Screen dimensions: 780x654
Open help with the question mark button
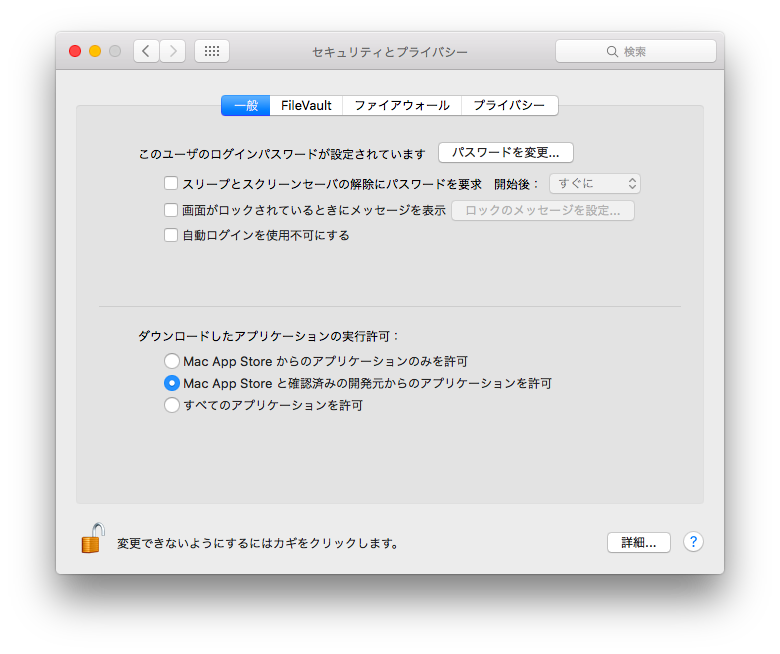693,542
